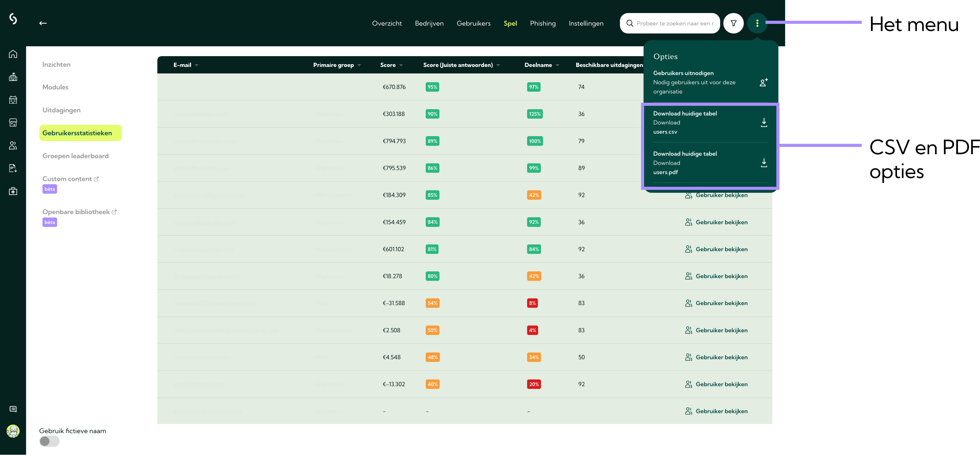
Task: Open the medical kit sidebar icon
Action: [x=13, y=191]
